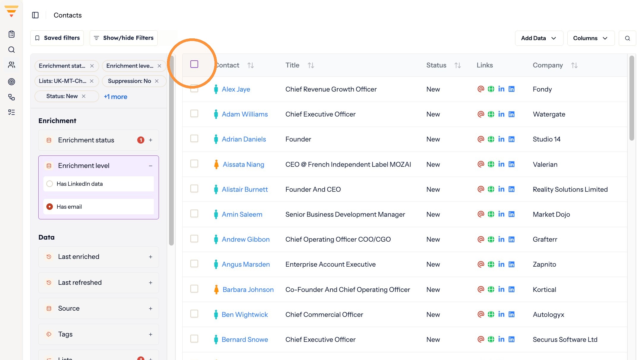Open the clipboard icon in left sidebar

12,34
